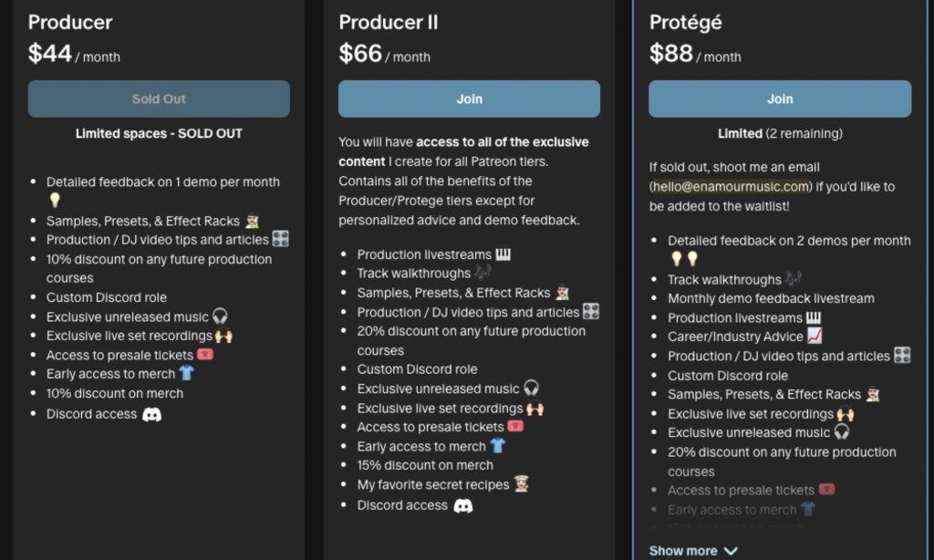934x560 pixels.
Task: Click the shirt emoji in the Producer II merch item
Action: pyautogui.click(x=497, y=446)
